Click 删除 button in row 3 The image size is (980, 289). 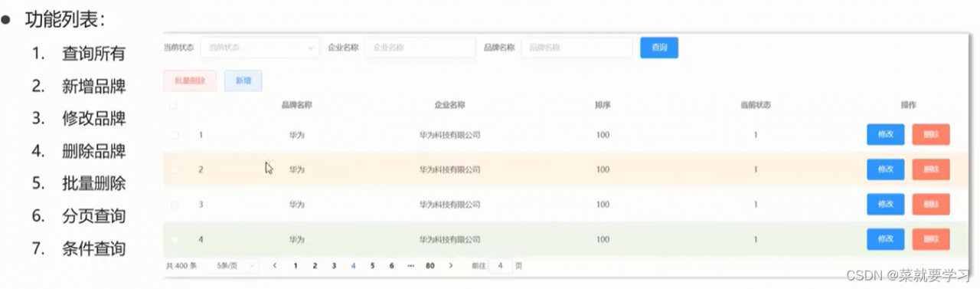click(x=931, y=205)
